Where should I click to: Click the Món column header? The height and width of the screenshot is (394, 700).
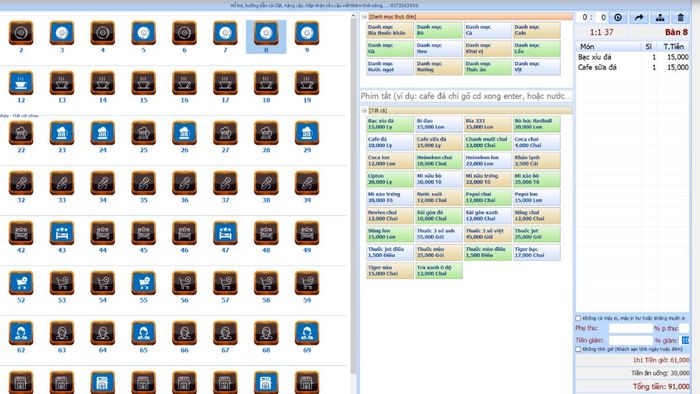point(608,46)
